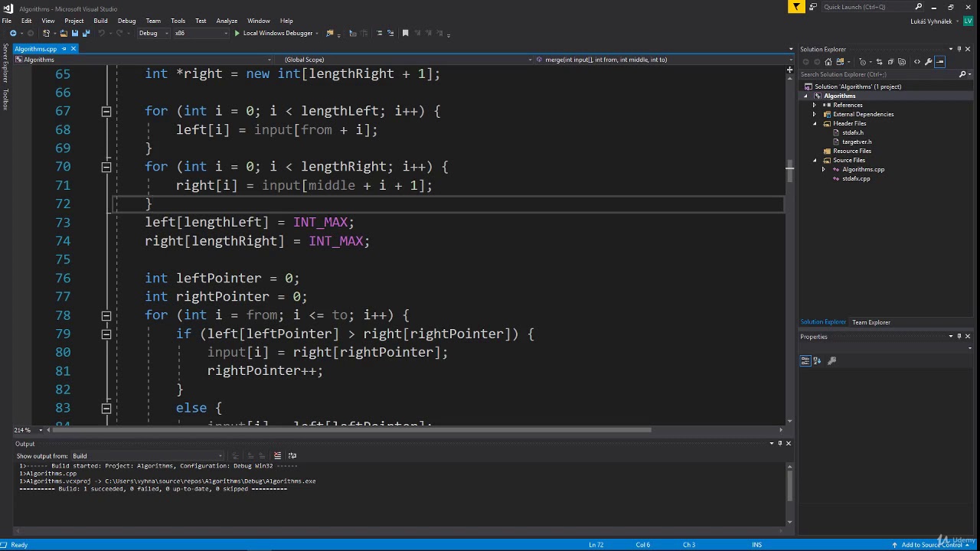Click the Property Pages wrench in Properties panel
The image size is (980, 551).
coord(832,360)
